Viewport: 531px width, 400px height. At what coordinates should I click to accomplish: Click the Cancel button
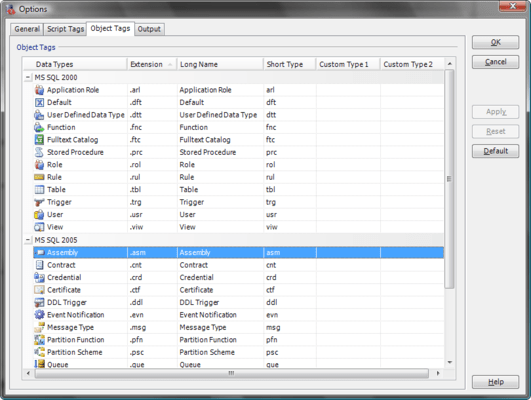point(495,62)
